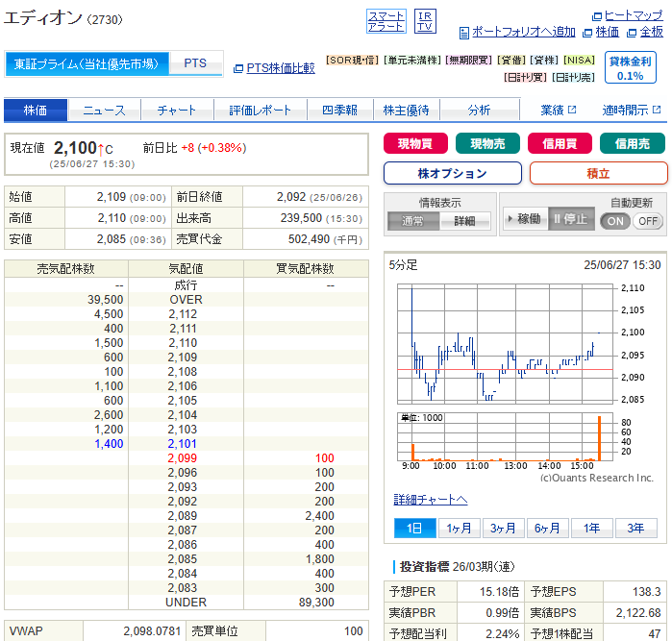Open the スマートアラート icon

(386, 21)
